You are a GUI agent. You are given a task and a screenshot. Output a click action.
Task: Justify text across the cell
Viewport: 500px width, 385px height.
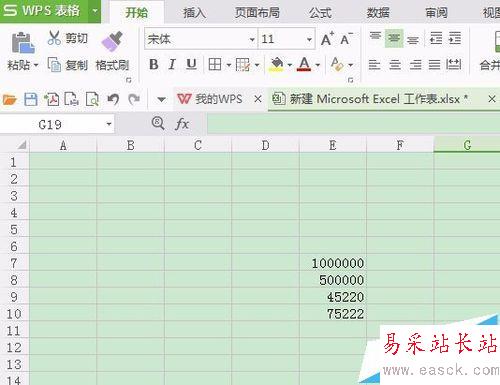434,64
